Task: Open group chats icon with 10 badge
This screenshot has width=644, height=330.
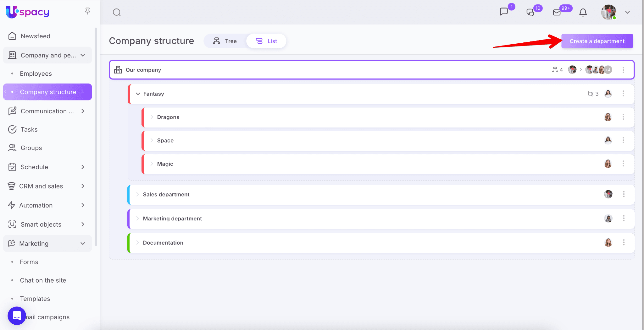Action: 530,12
